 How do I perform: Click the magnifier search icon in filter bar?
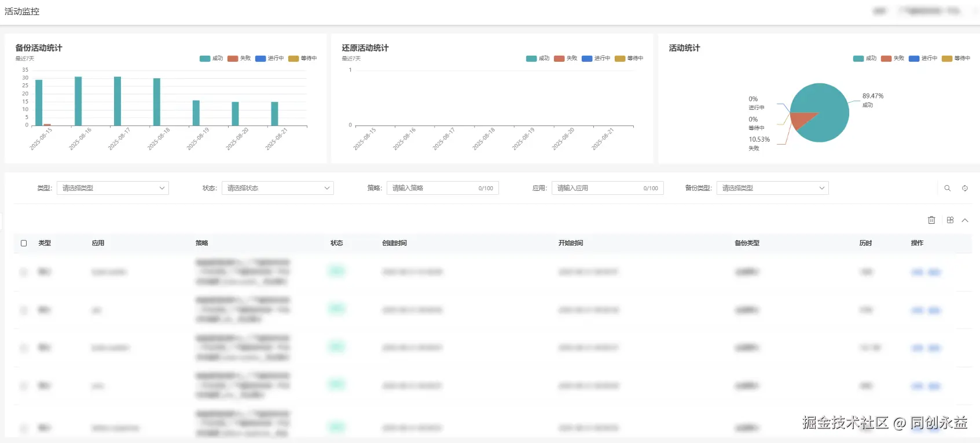click(x=948, y=188)
